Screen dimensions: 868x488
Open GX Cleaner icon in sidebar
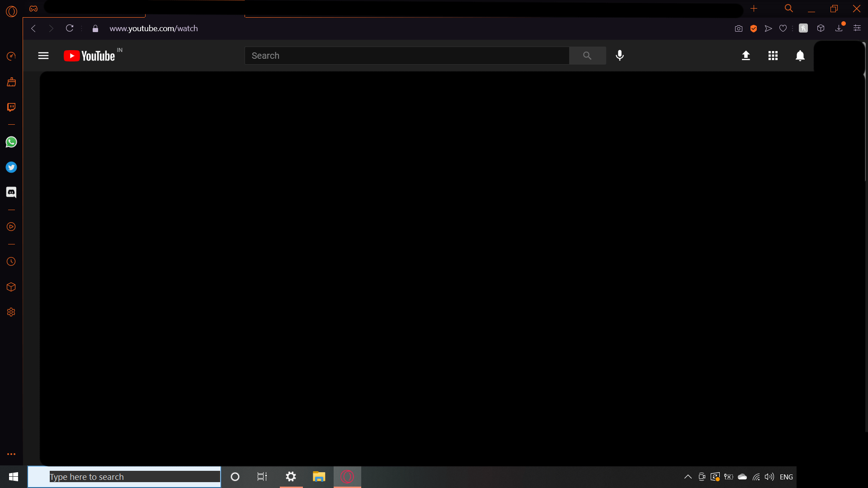[11, 82]
